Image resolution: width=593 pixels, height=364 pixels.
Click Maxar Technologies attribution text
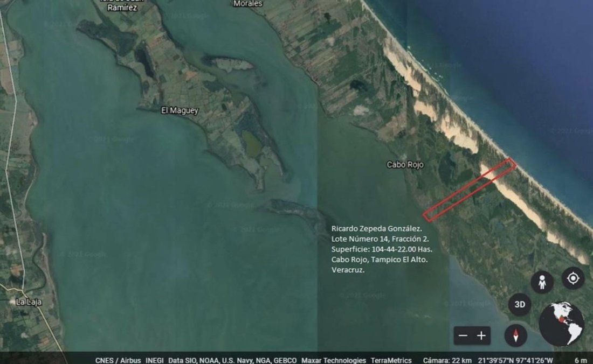(x=334, y=361)
